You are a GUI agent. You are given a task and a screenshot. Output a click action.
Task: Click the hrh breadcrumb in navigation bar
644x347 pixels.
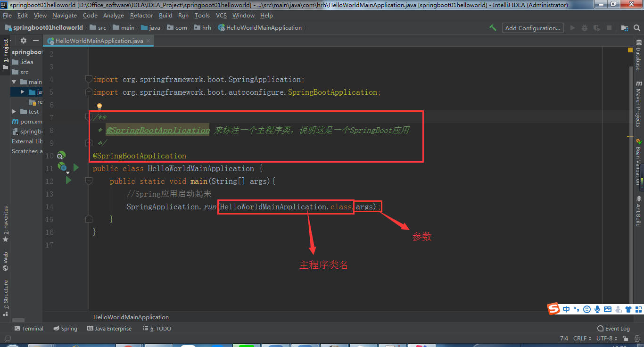[202, 28]
